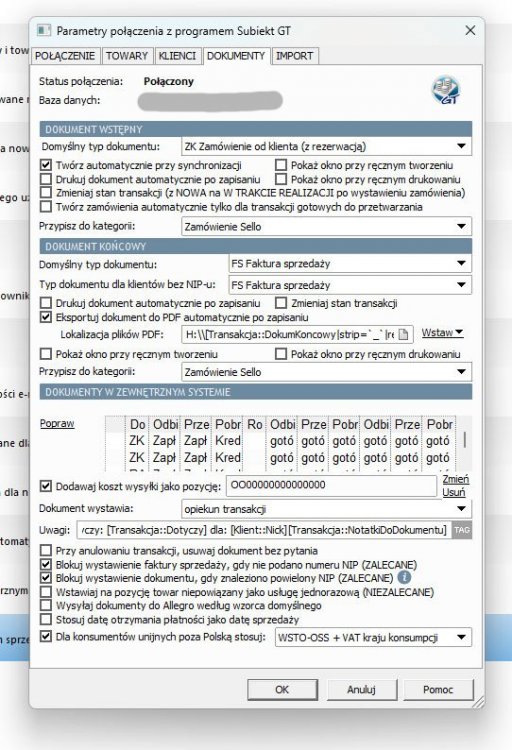Disable Eksportuj dokument do PDF automatycznie
The image size is (512, 750).
[46, 317]
